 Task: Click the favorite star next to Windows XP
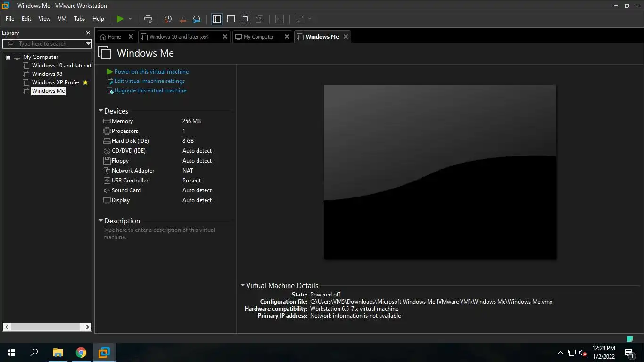coord(85,82)
